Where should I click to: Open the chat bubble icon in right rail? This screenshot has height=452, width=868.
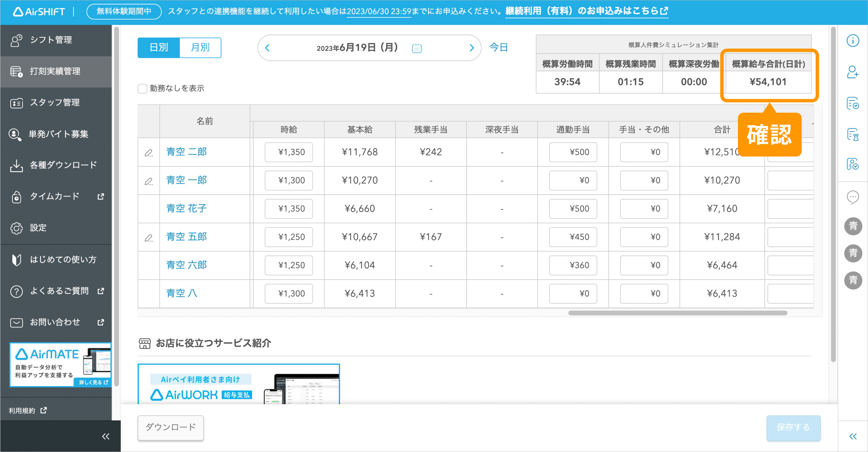click(x=852, y=197)
